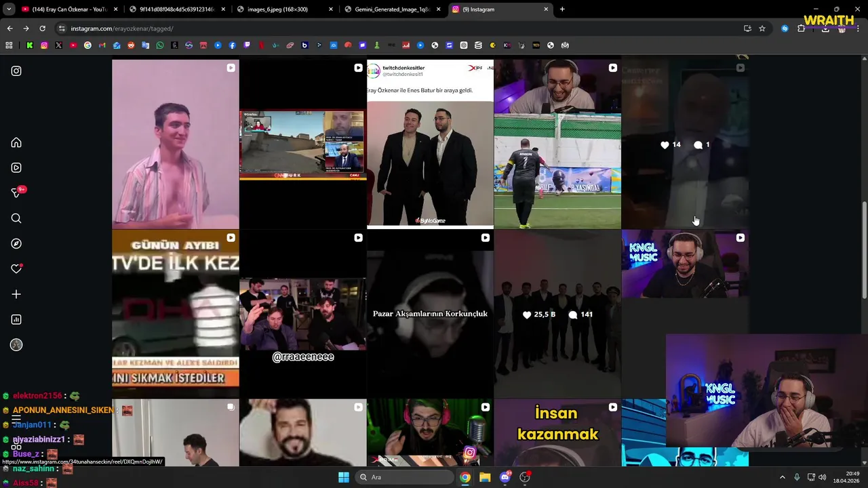The width and height of the screenshot is (868, 488).
Task: Click the page vertical scrollbar
Action: coord(864,249)
